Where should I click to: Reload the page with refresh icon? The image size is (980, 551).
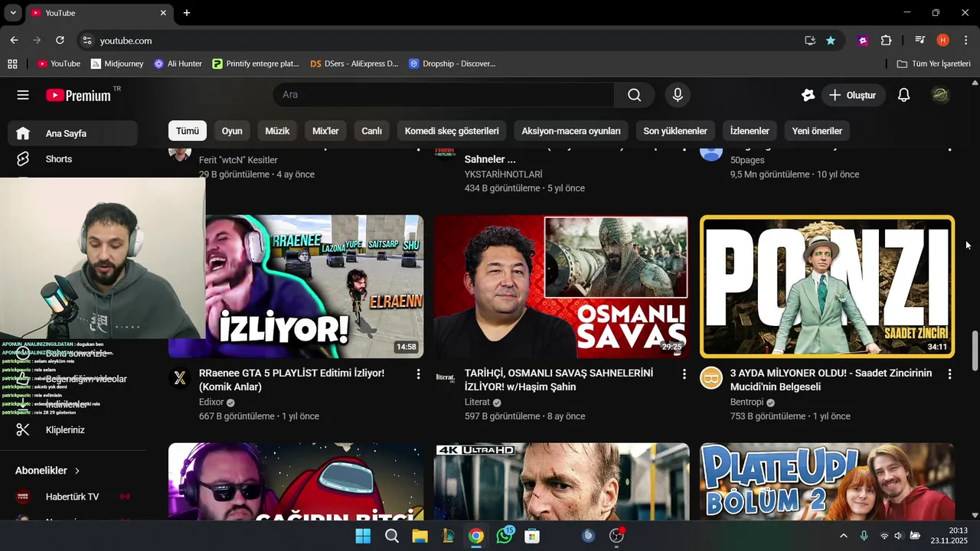(x=60, y=40)
